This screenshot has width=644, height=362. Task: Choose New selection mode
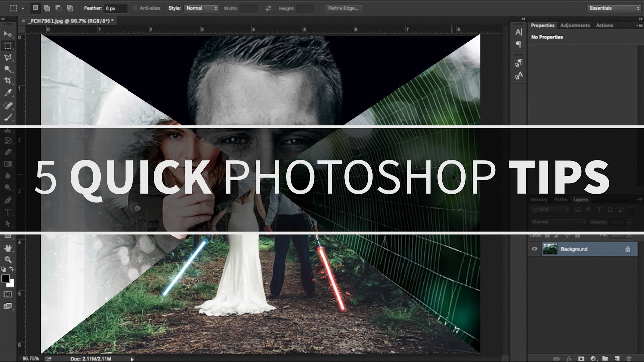pyautogui.click(x=36, y=8)
